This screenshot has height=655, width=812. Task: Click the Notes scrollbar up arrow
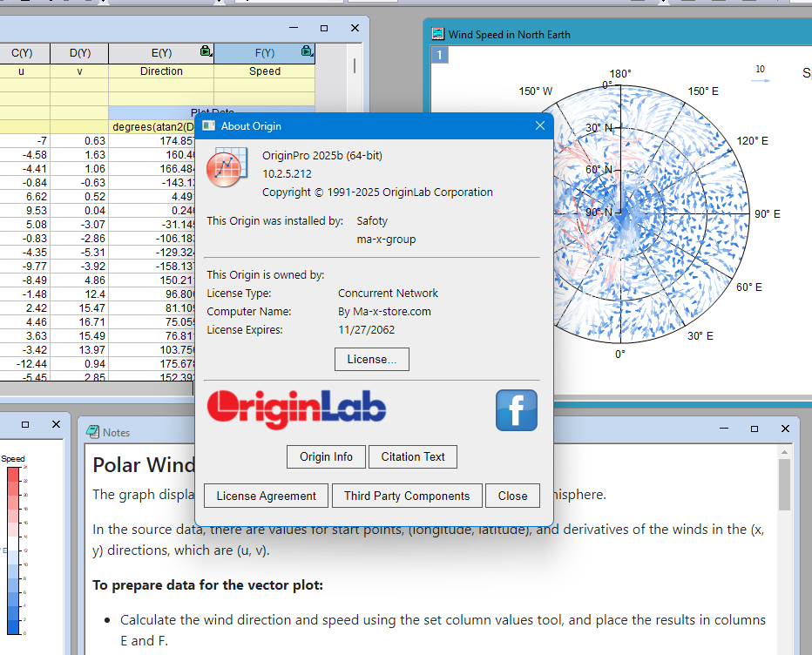[784, 452]
